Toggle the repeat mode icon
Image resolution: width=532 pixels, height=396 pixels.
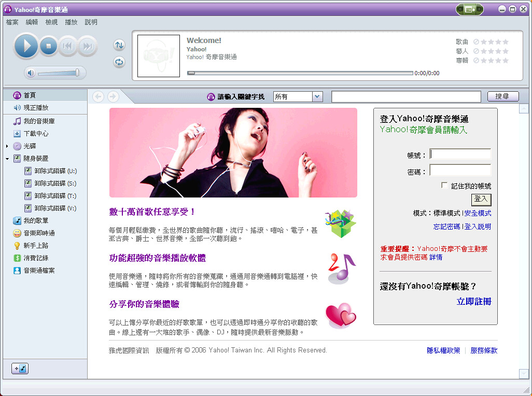click(119, 62)
